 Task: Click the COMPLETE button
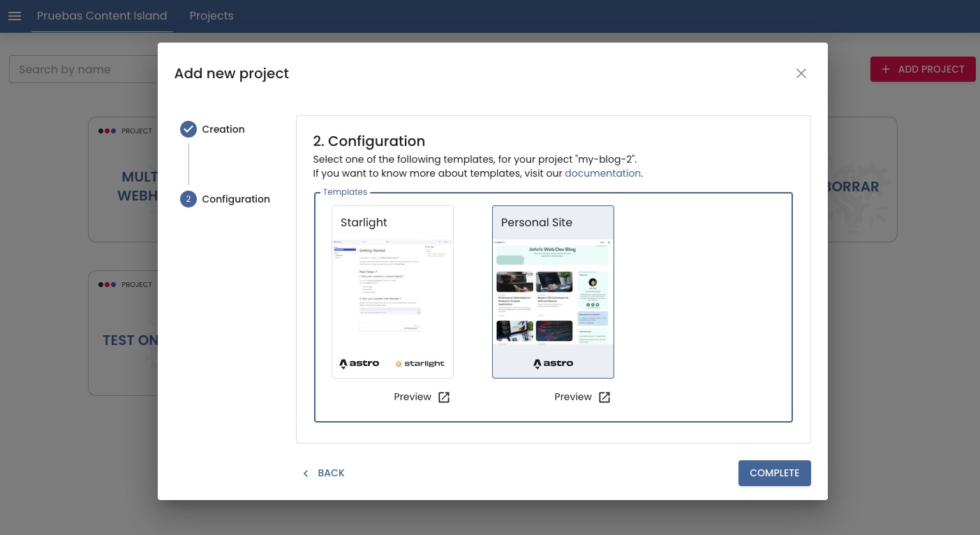(x=775, y=473)
